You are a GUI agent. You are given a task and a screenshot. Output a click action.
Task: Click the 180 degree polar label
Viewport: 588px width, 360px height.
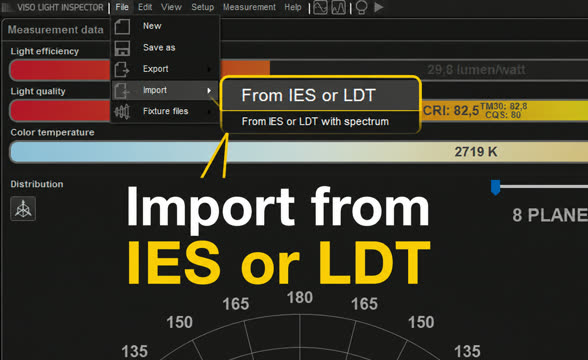coord(300,298)
